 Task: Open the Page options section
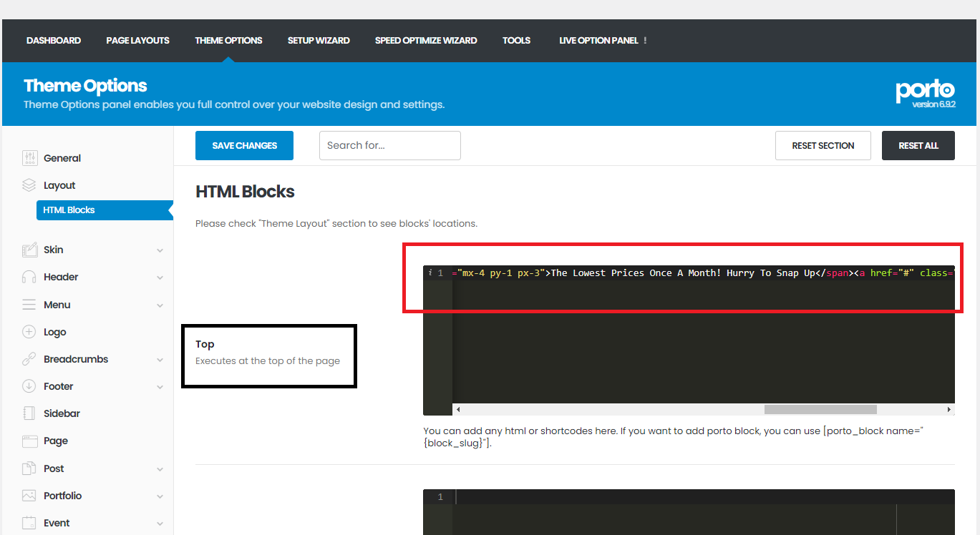tap(56, 441)
